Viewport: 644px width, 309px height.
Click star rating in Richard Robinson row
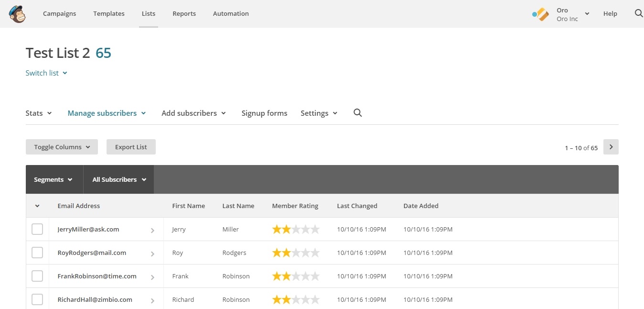click(296, 299)
